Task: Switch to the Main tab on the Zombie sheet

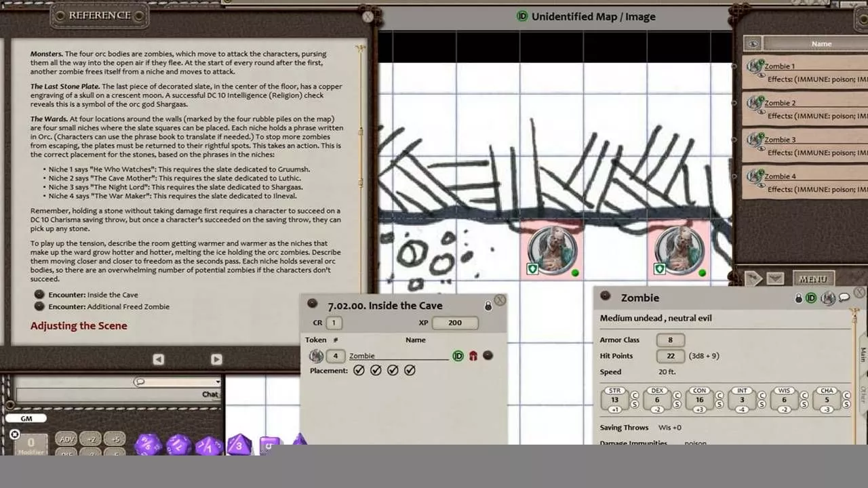Action: (x=863, y=354)
